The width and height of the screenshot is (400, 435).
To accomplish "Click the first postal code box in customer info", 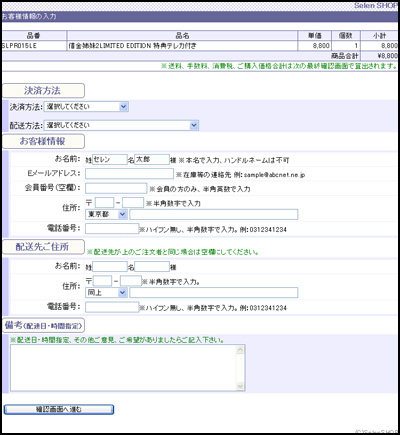I will tap(104, 203).
